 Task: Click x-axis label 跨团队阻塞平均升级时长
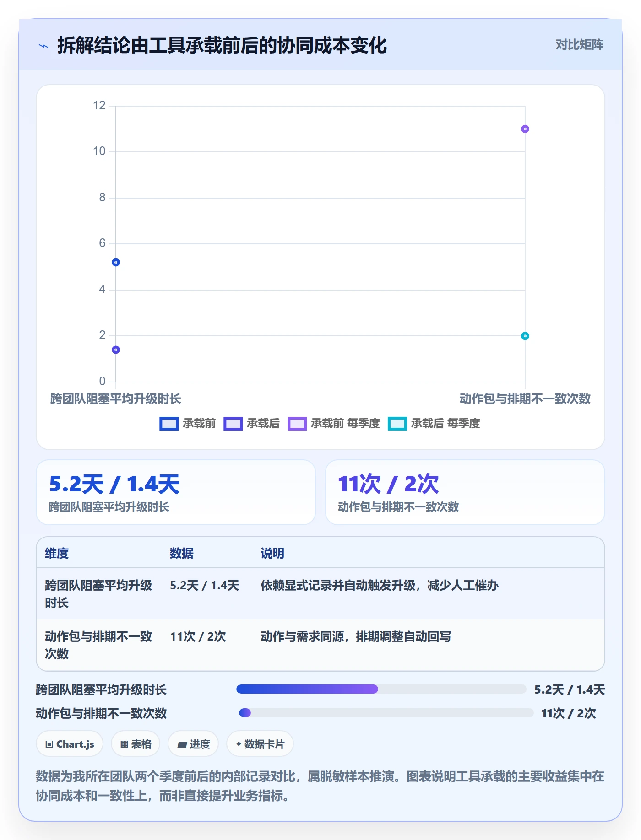[116, 398]
